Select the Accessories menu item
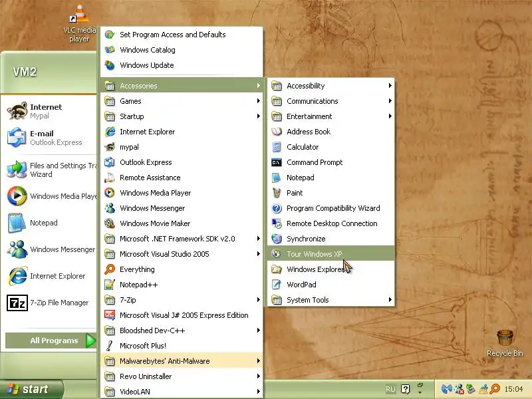 pos(182,86)
